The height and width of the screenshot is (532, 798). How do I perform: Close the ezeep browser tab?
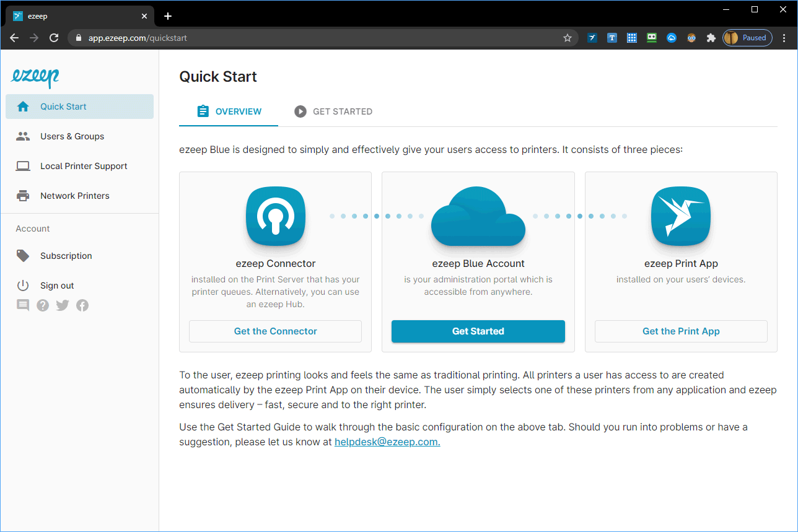coord(144,16)
